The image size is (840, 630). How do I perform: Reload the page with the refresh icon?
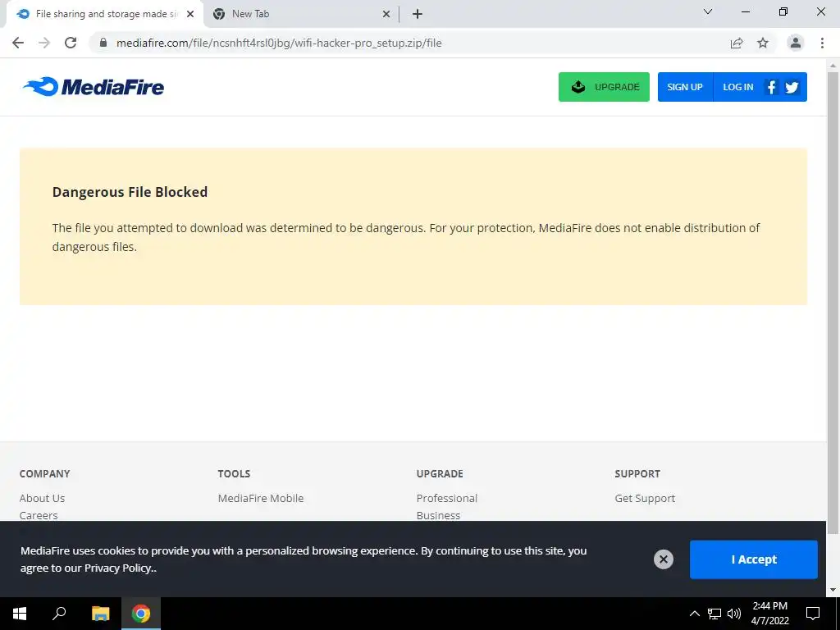point(71,43)
